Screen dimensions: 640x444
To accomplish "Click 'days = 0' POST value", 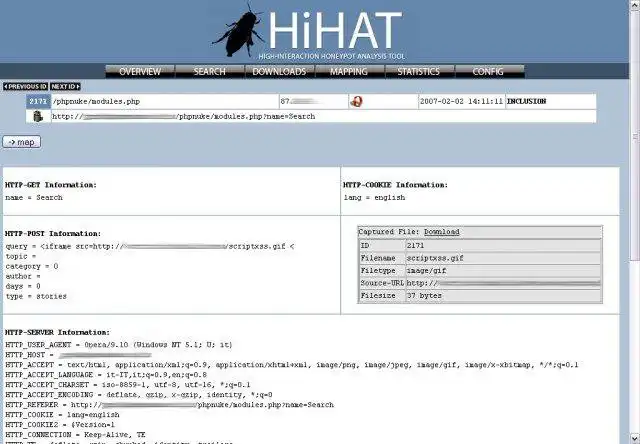I will tap(23, 286).
